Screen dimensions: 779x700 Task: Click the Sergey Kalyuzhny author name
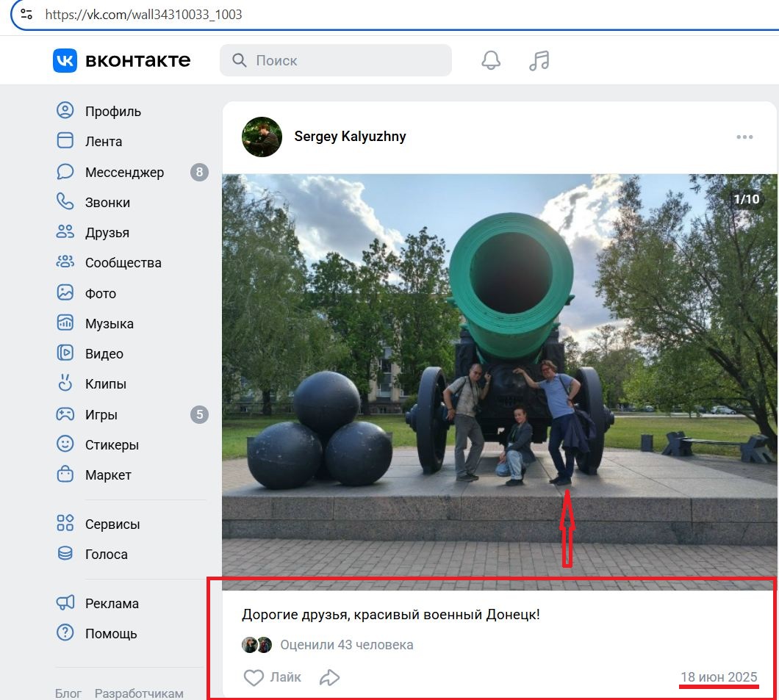pyautogui.click(x=350, y=136)
